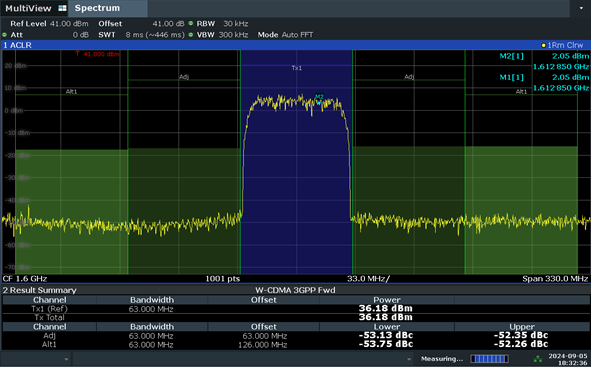Click the Measuring... status text
The height and width of the screenshot is (368, 591).
tap(442, 359)
